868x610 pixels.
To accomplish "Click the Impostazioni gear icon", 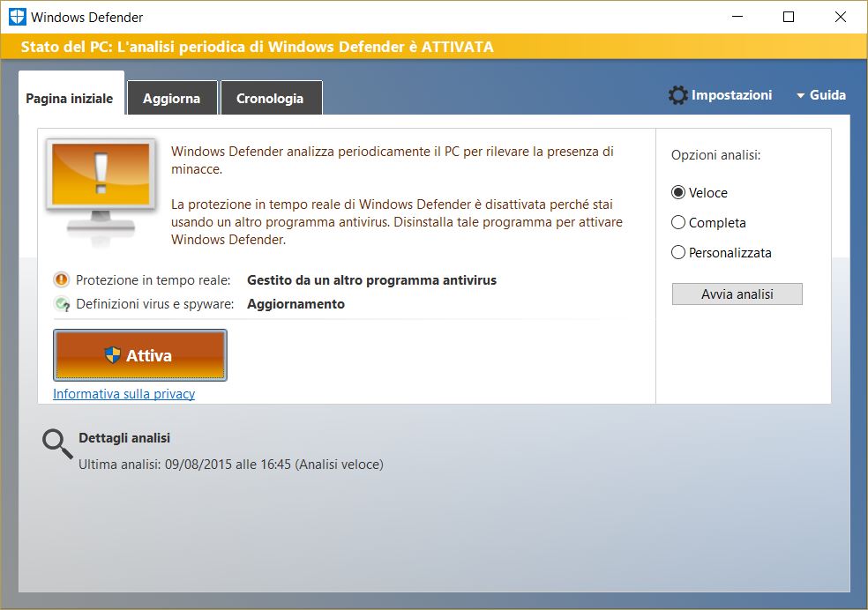I will pos(677,95).
